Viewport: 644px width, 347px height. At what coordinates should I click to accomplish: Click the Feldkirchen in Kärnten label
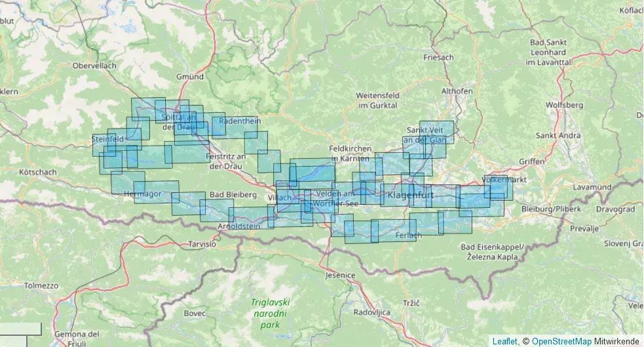point(350,153)
